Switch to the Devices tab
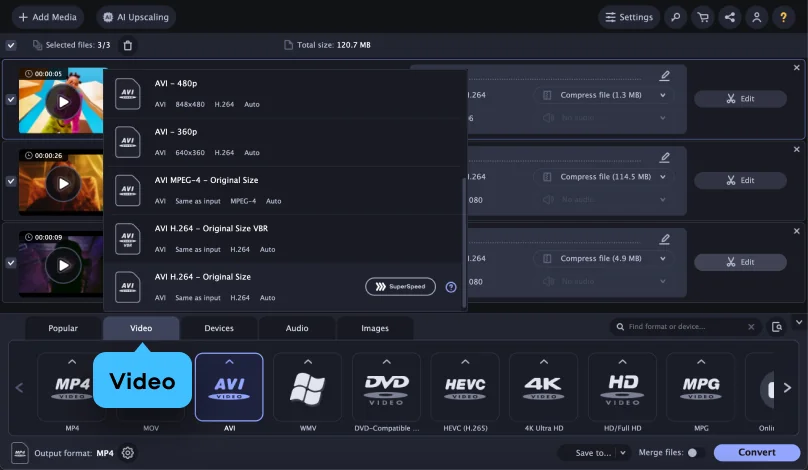808x470 pixels. [219, 328]
